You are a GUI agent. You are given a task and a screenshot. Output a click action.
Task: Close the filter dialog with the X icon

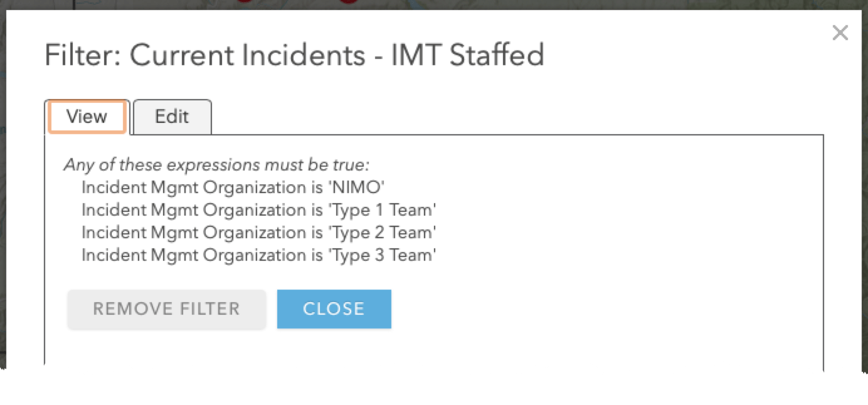[x=840, y=33]
